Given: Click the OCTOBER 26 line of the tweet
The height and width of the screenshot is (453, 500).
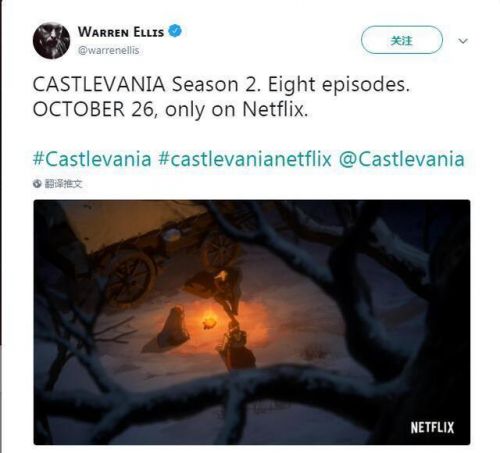Looking at the screenshot, I should pyautogui.click(x=170, y=109).
